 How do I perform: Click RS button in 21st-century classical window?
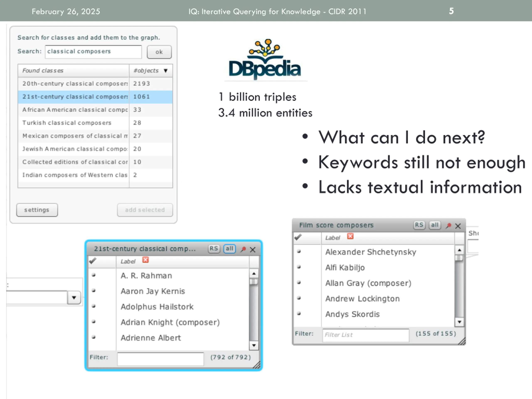[x=214, y=249]
